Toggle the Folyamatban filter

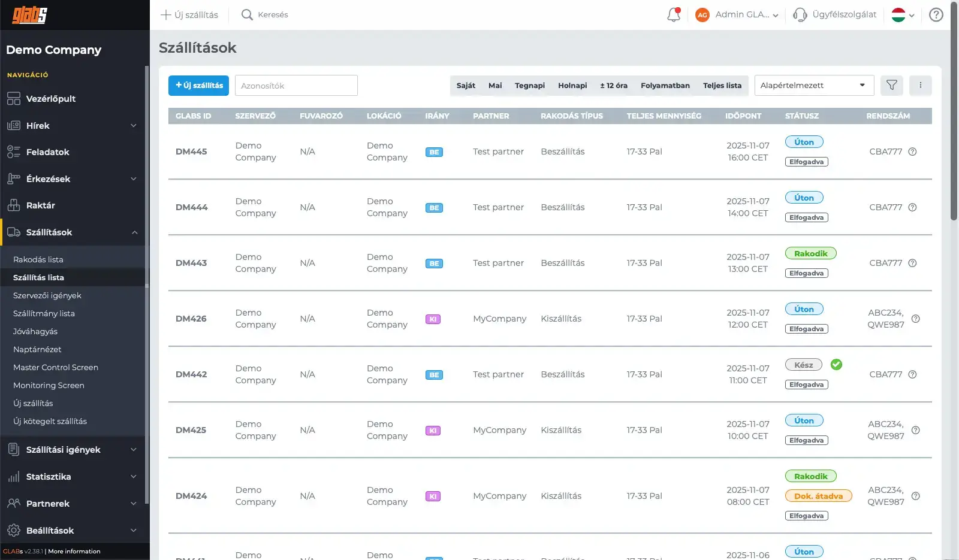pyautogui.click(x=665, y=86)
